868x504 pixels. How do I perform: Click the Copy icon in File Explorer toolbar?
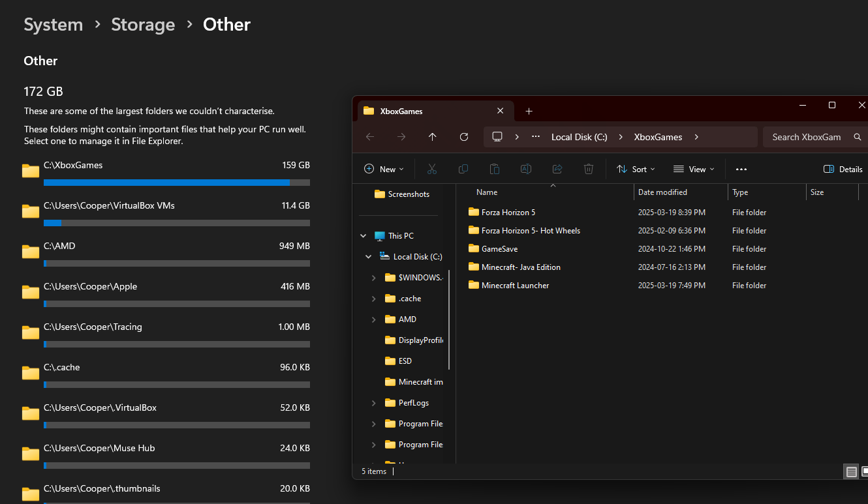point(463,169)
